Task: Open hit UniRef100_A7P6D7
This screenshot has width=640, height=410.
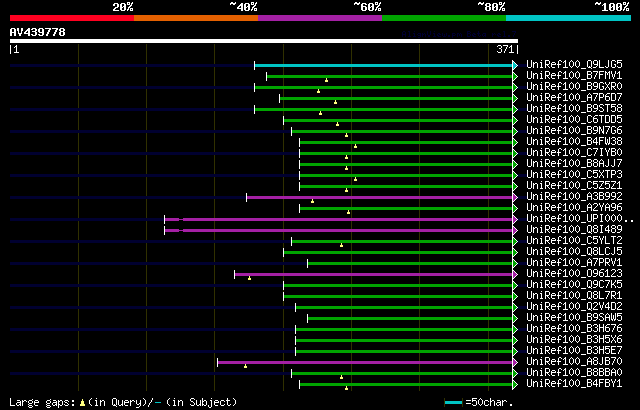Action: coord(574,98)
